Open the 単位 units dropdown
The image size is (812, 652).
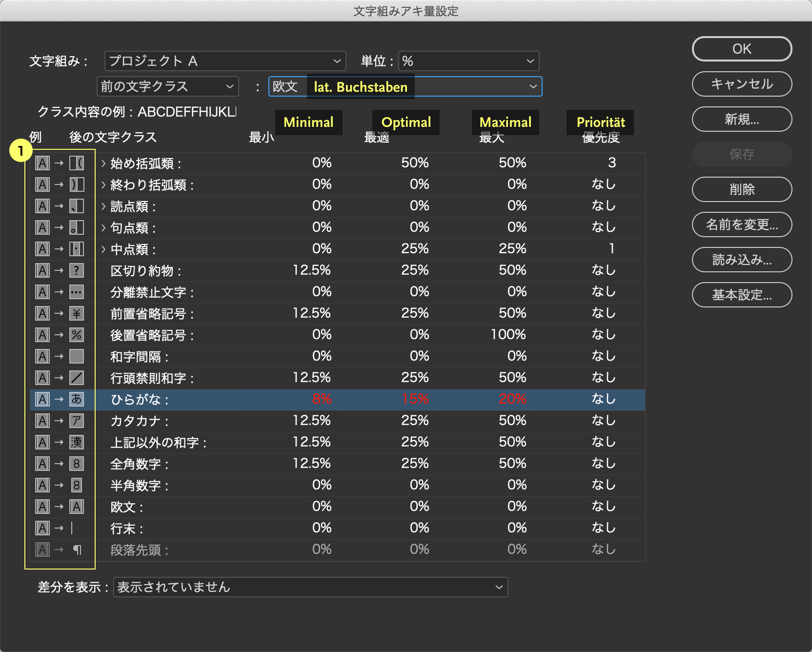(468, 61)
